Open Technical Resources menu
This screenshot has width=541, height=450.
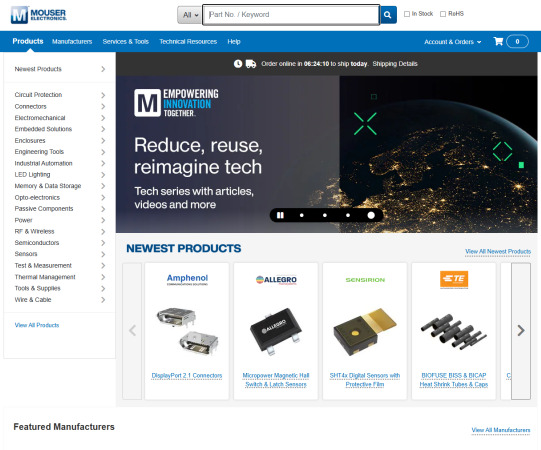point(188,42)
